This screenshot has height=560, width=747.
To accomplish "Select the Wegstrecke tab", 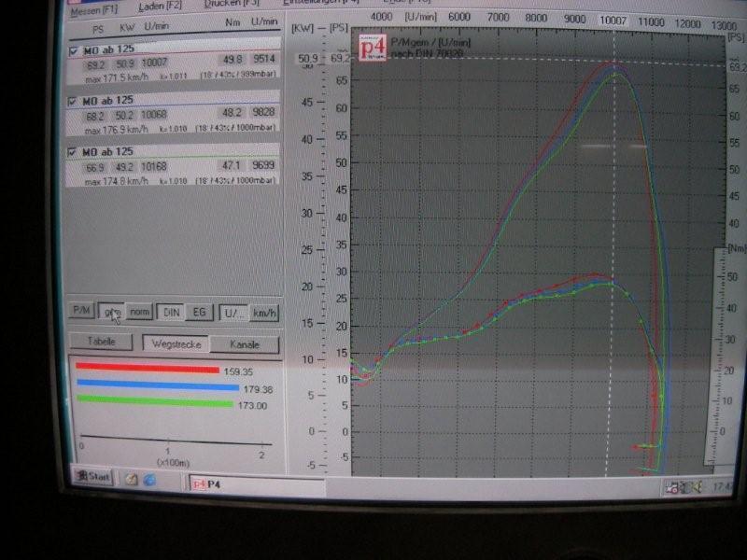I will (175, 343).
